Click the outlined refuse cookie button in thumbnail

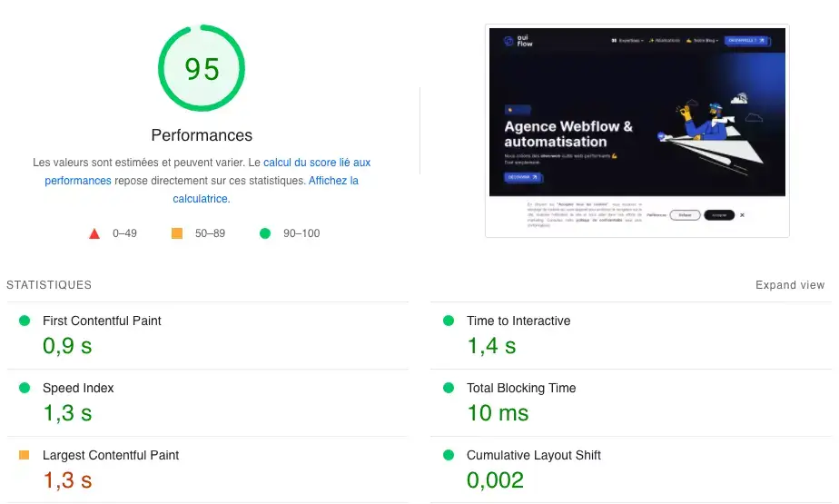[685, 215]
